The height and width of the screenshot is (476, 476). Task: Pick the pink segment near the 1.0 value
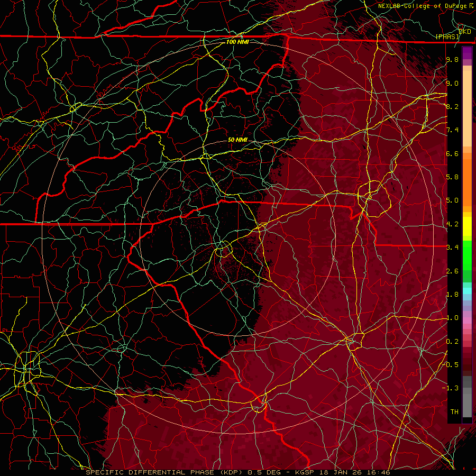[x=467, y=321]
